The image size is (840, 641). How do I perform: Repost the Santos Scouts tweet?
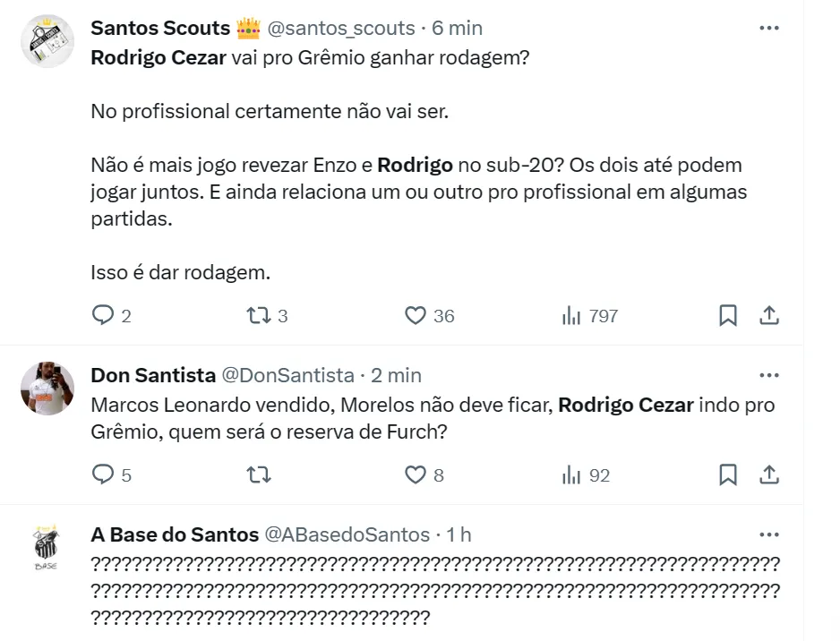258,315
